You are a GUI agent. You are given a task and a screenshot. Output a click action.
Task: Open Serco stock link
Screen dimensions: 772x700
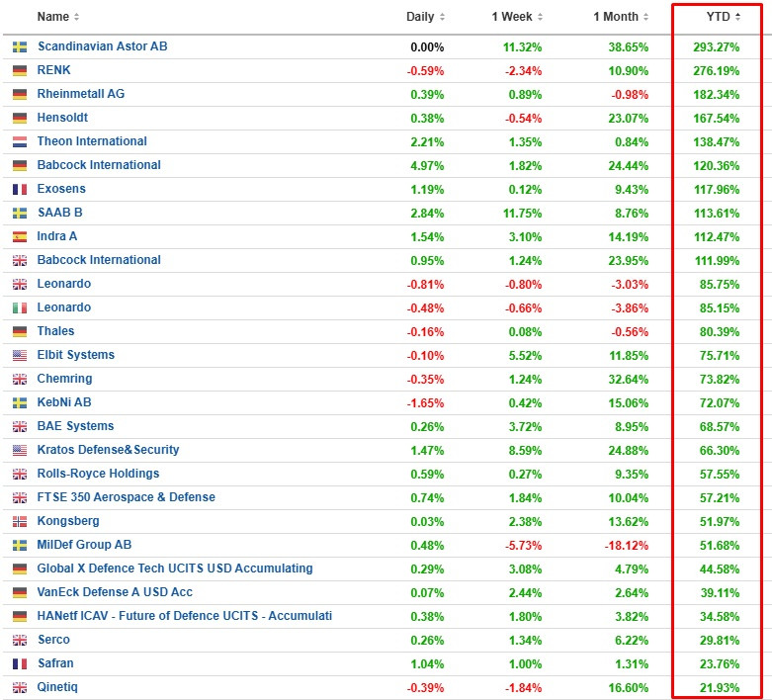[53, 640]
